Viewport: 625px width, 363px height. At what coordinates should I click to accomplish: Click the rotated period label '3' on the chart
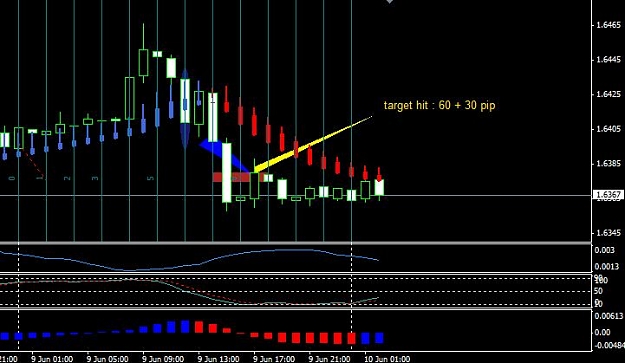click(94, 178)
